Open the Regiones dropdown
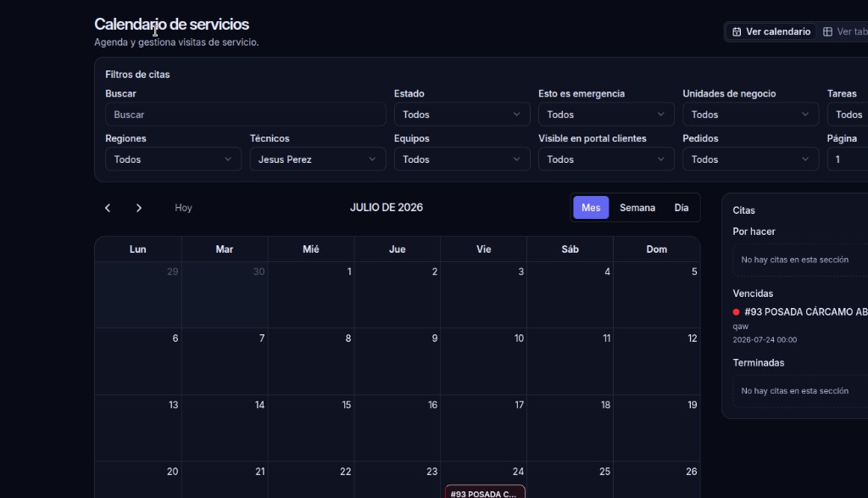Screen dimensions: 868x498 coord(173,159)
